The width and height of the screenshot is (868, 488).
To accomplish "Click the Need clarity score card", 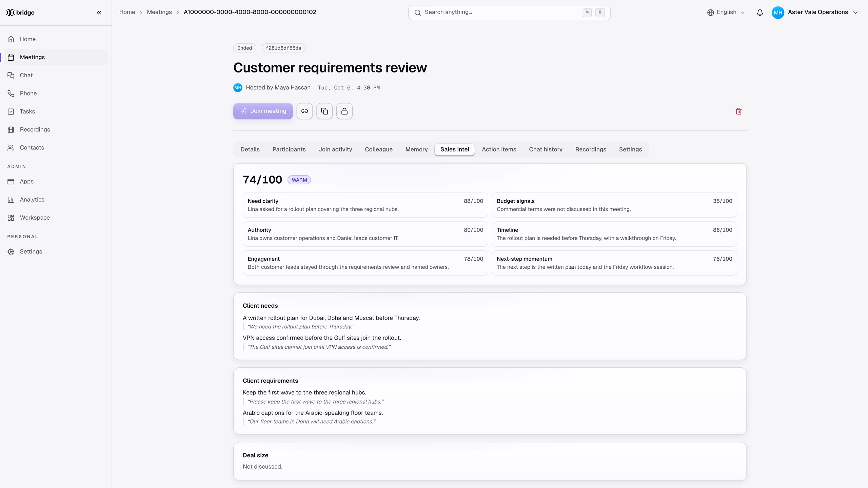I will pyautogui.click(x=365, y=205).
